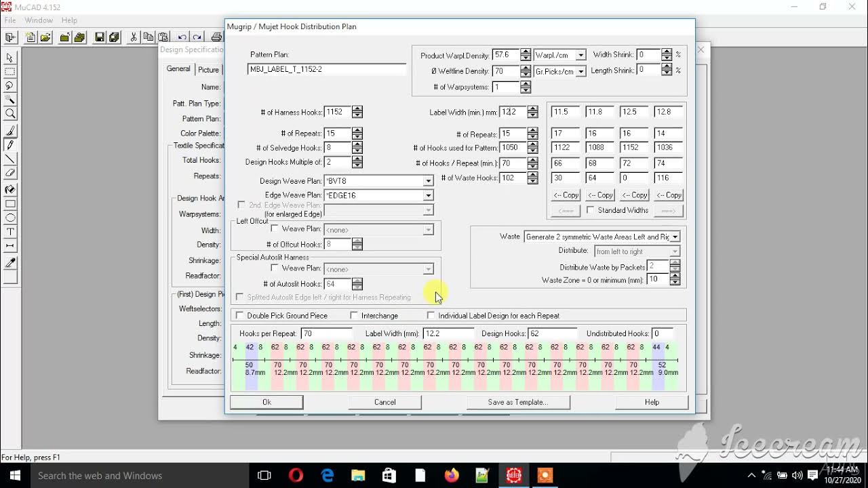
Task: Confirm with the Ok button
Action: [267, 402]
